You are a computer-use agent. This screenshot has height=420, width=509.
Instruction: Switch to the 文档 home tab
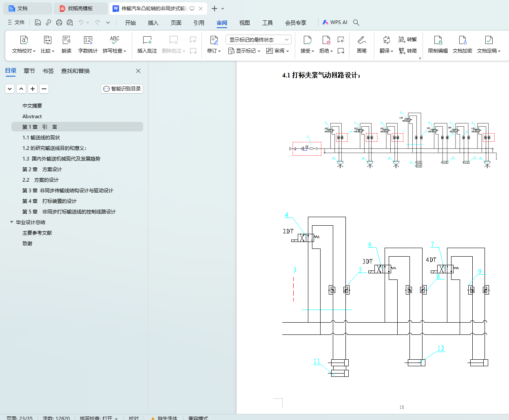coord(28,9)
